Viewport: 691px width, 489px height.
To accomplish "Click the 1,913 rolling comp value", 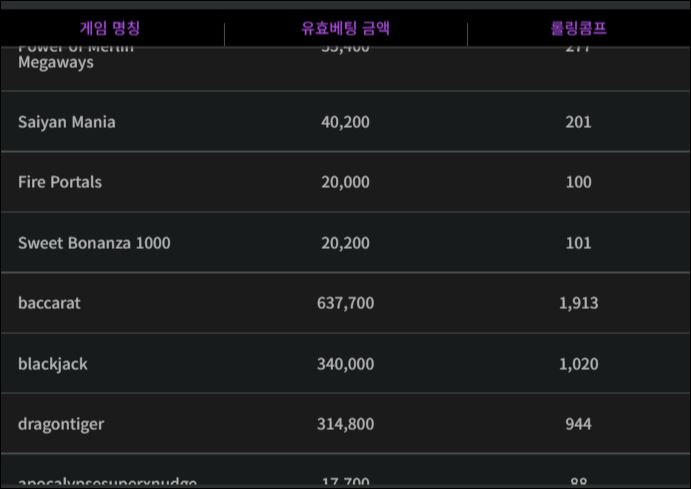I will pyautogui.click(x=579, y=303).
